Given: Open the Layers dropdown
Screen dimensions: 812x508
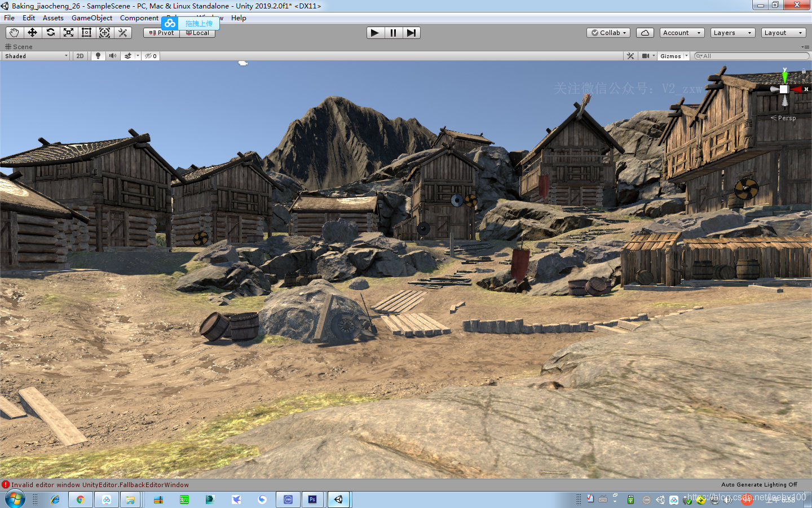Looking at the screenshot, I should point(732,33).
